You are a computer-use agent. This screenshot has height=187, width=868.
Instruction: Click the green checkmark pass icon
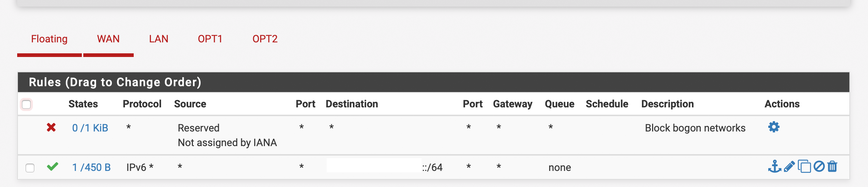(53, 167)
